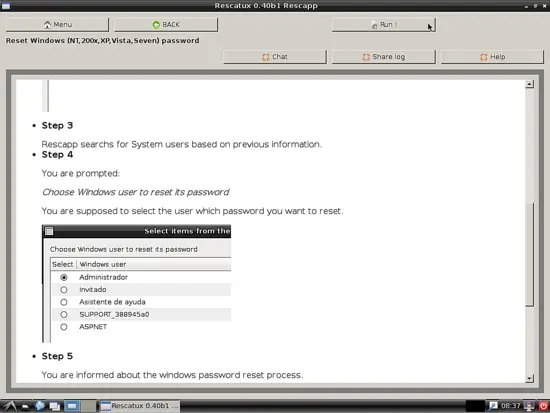Screen dimensions: 550x413
Task: Go BACK to the previous screen
Action: [x=166, y=25]
